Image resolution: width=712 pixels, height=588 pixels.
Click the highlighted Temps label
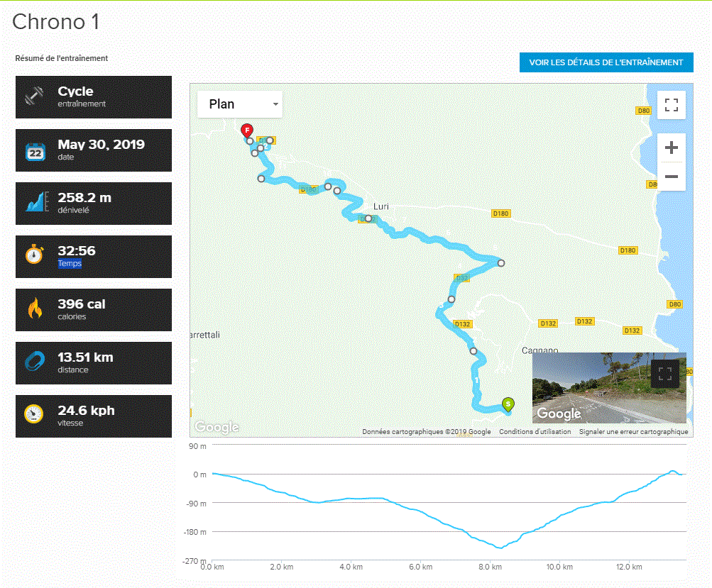[70, 263]
